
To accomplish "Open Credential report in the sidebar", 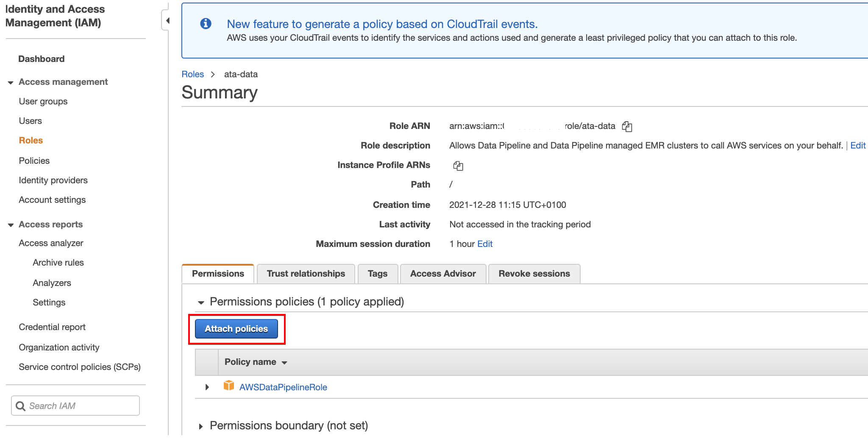I will (x=52, y=327).
